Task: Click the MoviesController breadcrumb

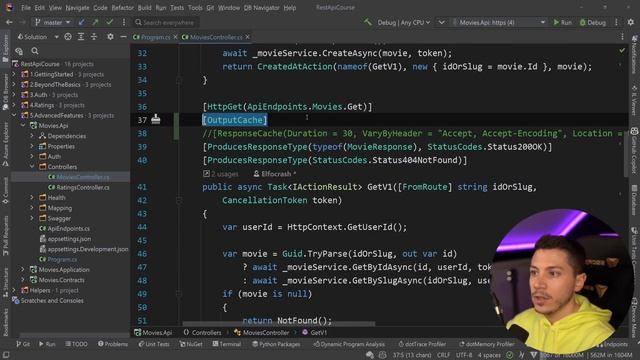Action: 262,333
